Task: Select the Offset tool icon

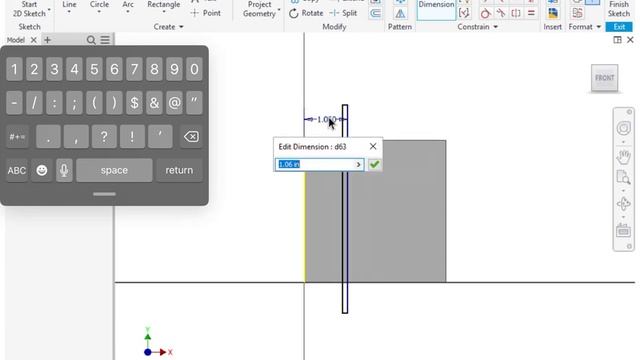Action: tap(375, 13)
